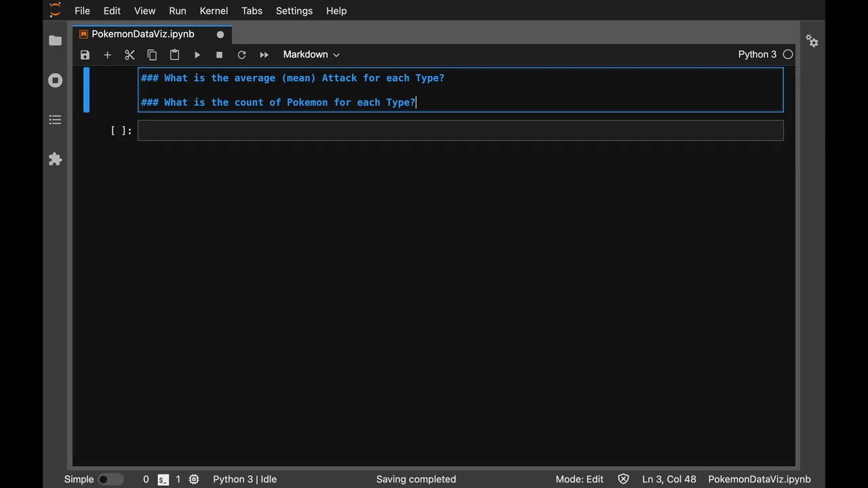The image size is (868, 488).
Task: Open the Kernel menu
Action: (214, 11)
